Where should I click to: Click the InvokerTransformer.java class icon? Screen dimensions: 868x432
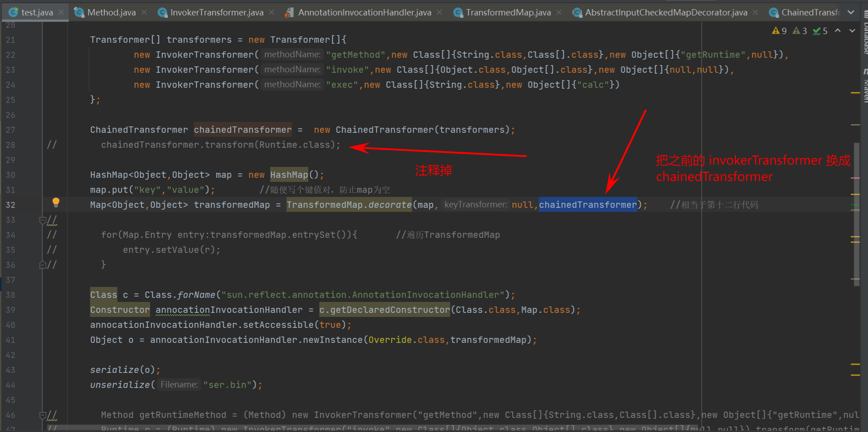tap(162, 12)
